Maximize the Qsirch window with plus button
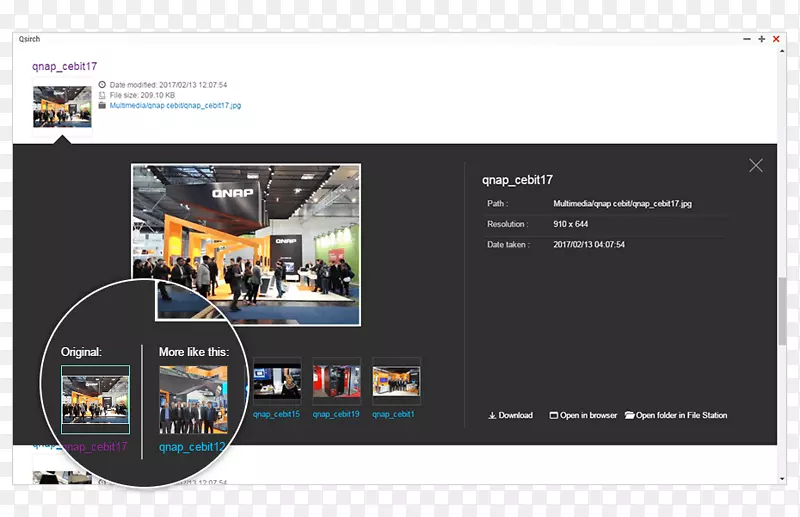This screenshot has width=800, height=517. tap(761, 39)
